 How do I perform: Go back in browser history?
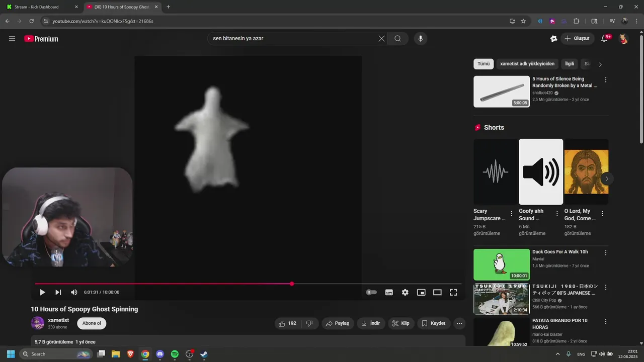click(x=7, y=21)
